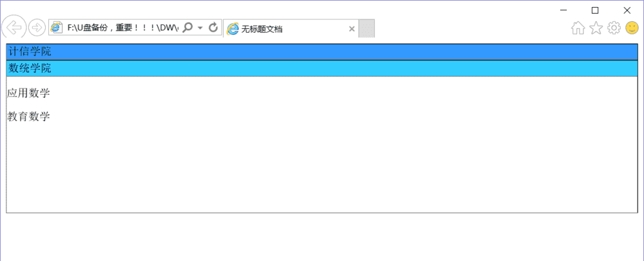This screenshot has width=644, height=261.
Task: Minimize the browser window
Action: click(x=563, y=10)
